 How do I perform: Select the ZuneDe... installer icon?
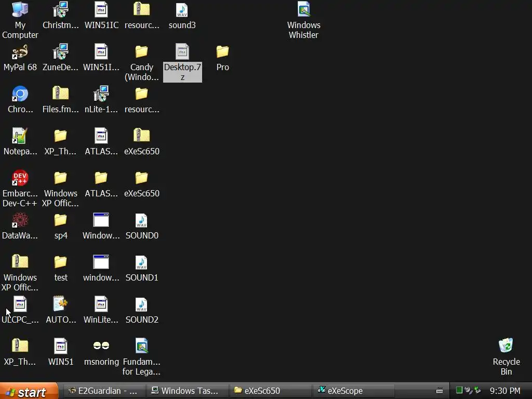coord(61,52)
